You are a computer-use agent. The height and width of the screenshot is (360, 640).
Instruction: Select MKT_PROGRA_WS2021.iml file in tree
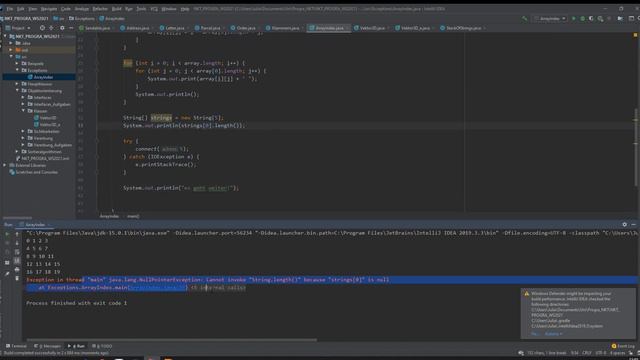42,158
